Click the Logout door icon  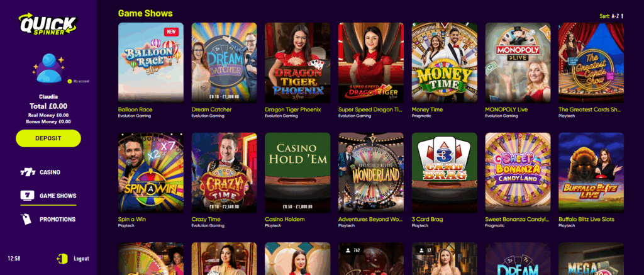[62, 259]
